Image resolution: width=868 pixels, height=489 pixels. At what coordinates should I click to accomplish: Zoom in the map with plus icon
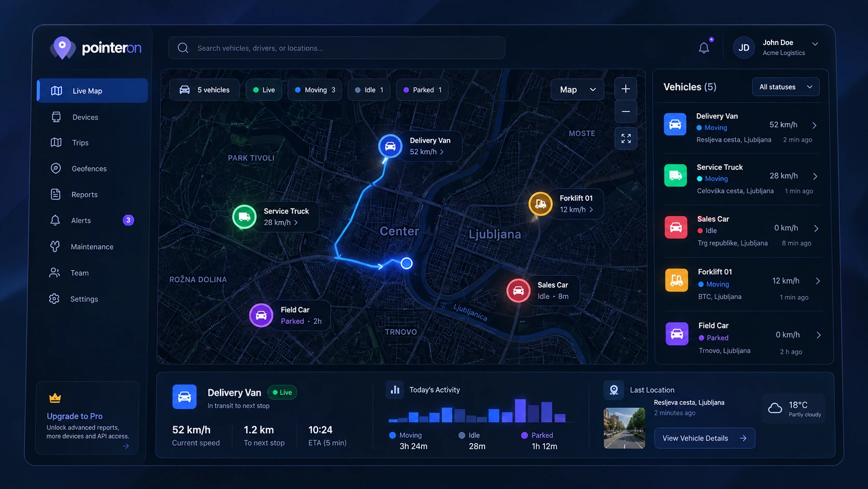[626, 89]
